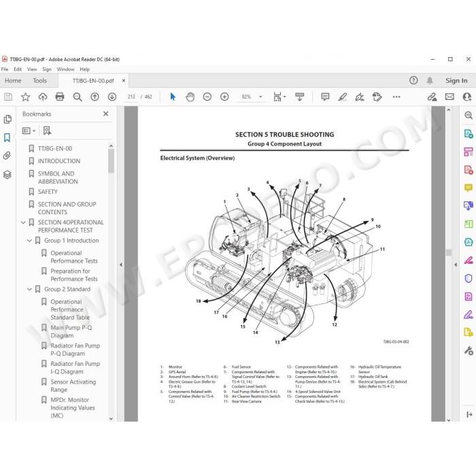Screen dimensions: 476x476
Task: Open the zoom level dropdown
Action: pyautogui.click(x=260, y=97)
